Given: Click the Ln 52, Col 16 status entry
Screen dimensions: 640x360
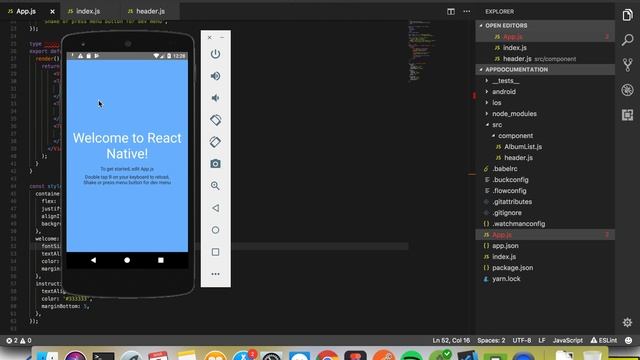Looking at the screenshot, I should tap(451, 340).
